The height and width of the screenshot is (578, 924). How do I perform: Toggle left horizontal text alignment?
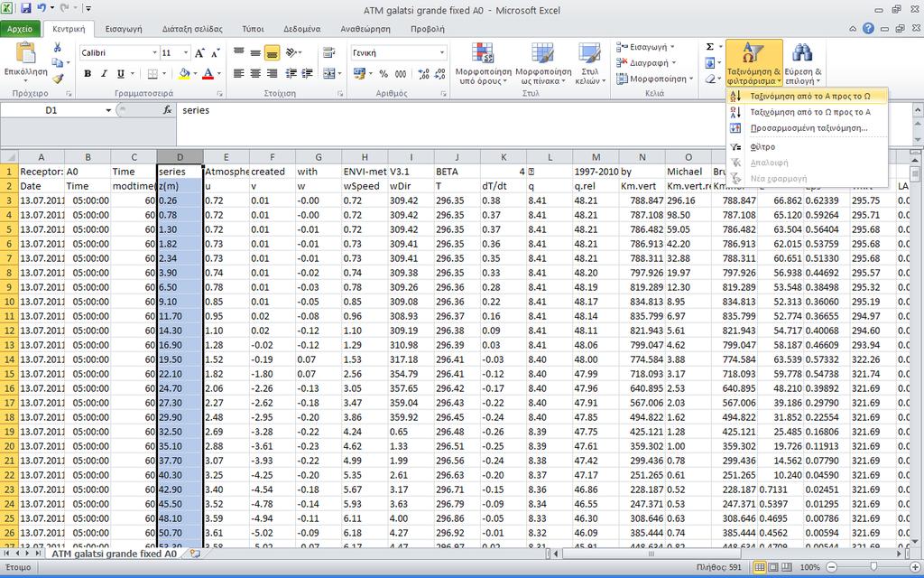point(238,74)
